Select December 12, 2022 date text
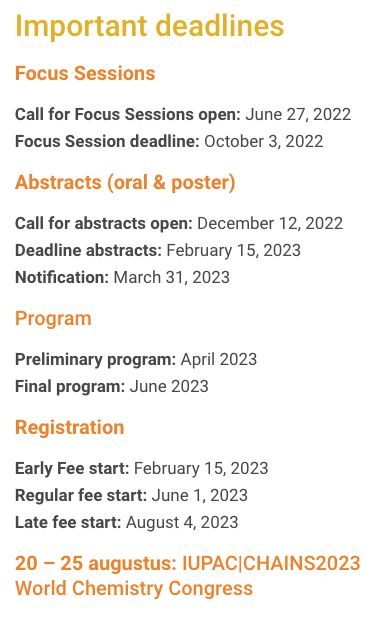Viewport: 378px width, 624px height. click(x=270, y=223)
